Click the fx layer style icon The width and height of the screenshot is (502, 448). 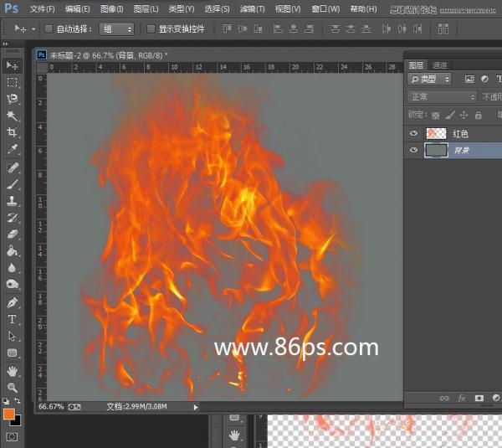(x=462, y=398)
